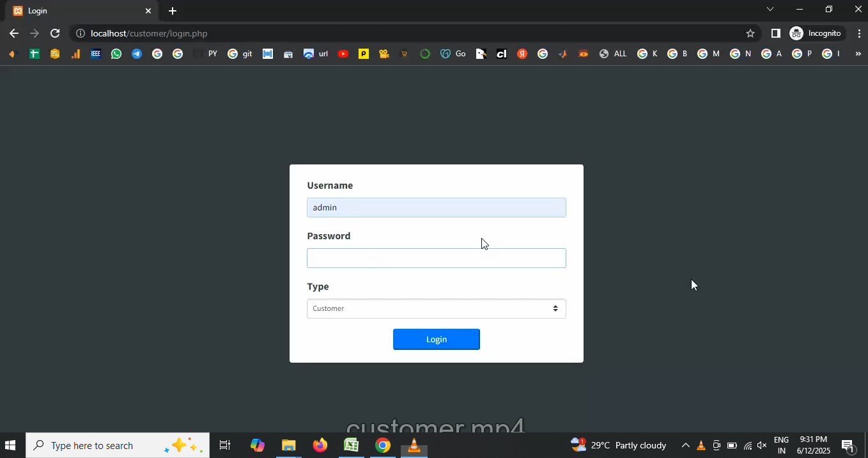Open the Google P bookmark
The height and width of the screenshot is (458, 868).
(x=802, y=54)
